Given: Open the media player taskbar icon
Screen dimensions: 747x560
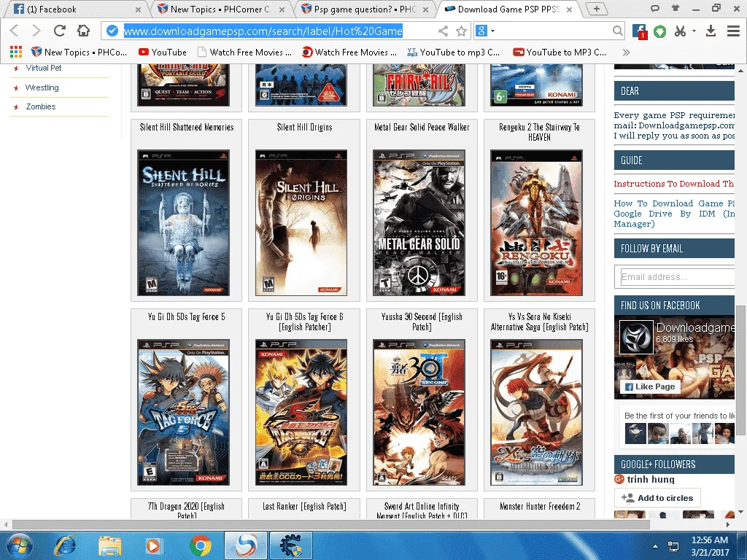Looking at the screenshot, I should [153, 545].
